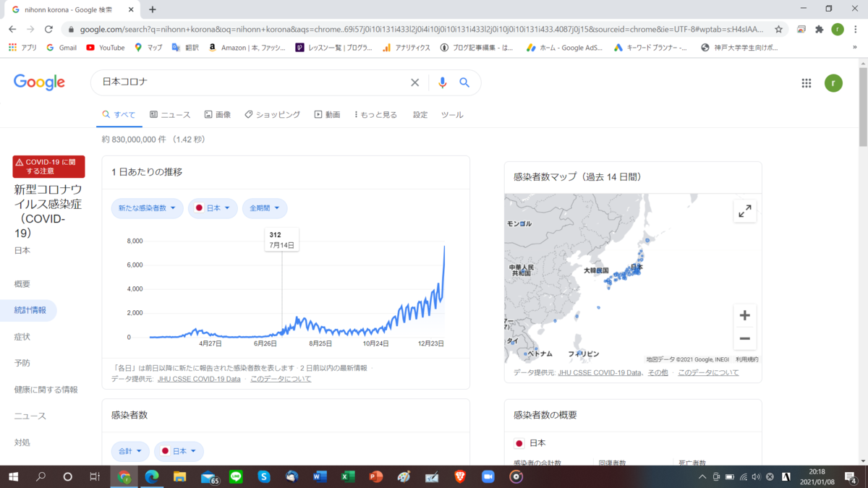Open 利用規約 link on the map

click(747, 359)
